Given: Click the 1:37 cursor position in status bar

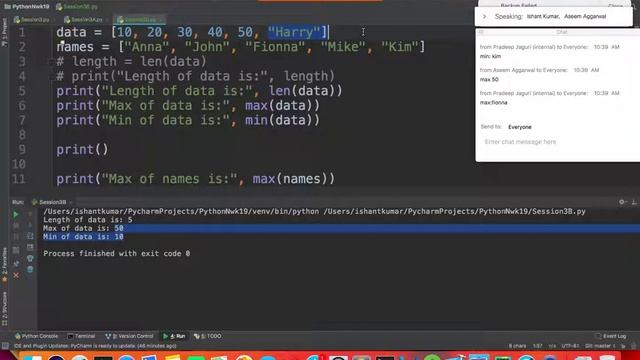Looking at the screenshot, I should [538, 346].
